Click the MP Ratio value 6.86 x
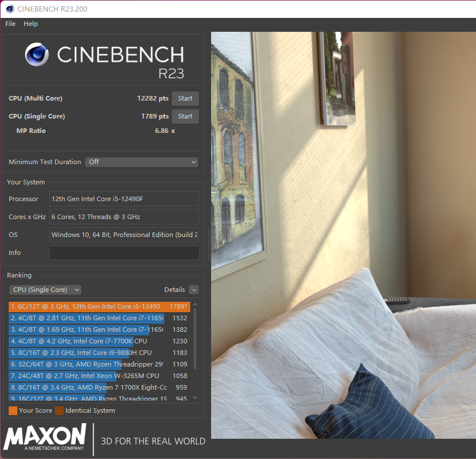This screenshot has height=459, width=476. [x=165, y=131]
